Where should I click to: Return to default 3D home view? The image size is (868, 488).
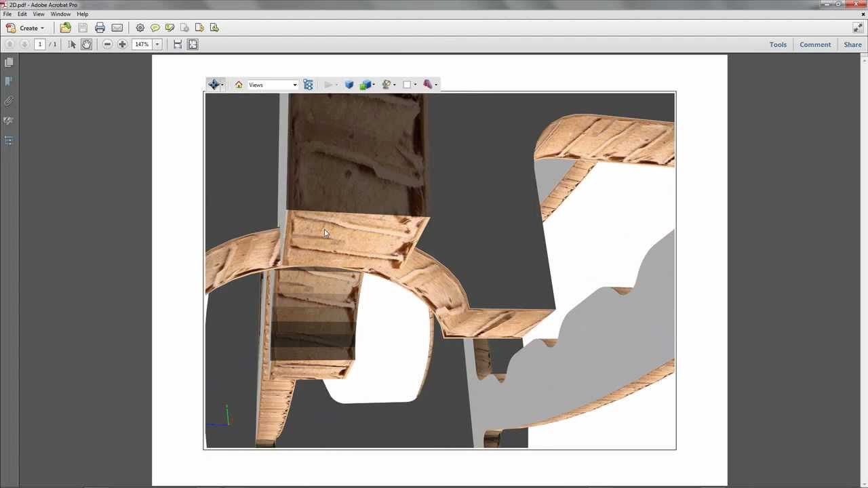pos(239,85)
